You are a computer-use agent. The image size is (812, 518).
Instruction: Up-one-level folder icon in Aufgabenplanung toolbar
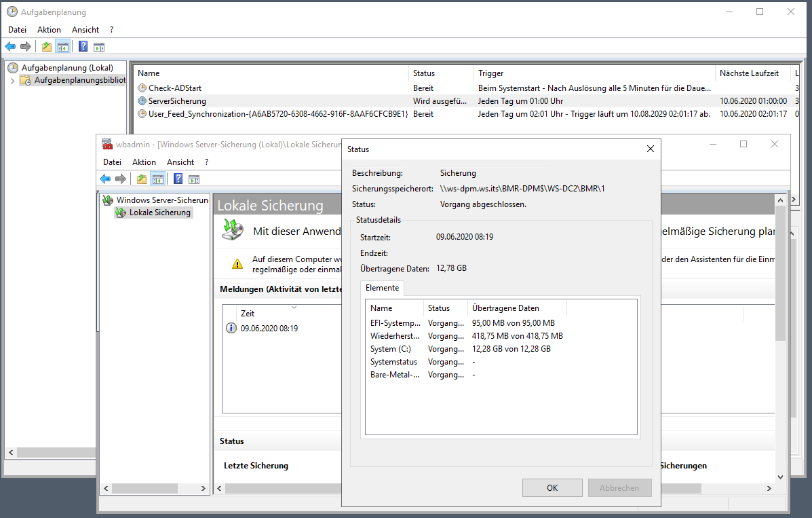pos(47,47)
